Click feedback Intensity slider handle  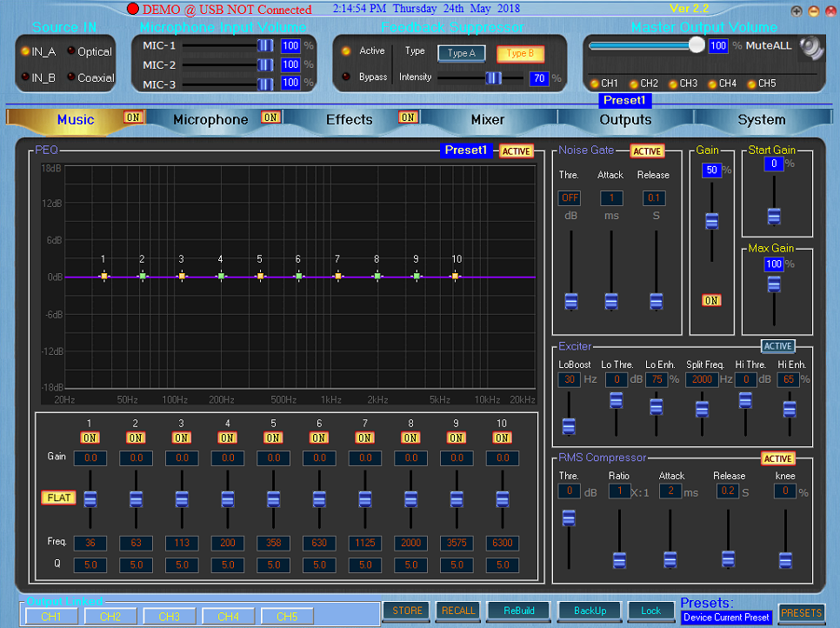tap(493, 78)
